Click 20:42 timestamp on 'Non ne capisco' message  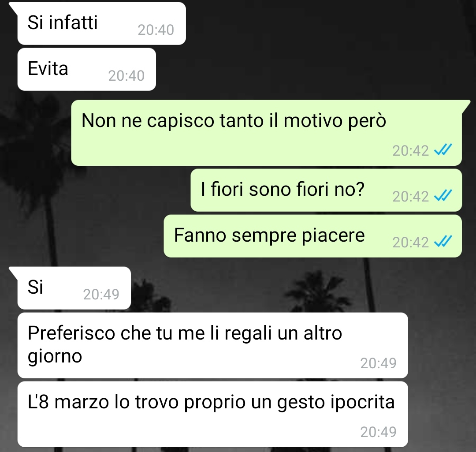(410, 151)
